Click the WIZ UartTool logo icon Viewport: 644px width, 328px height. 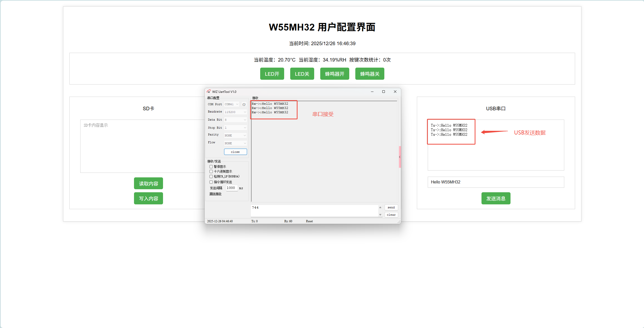(x=209, y=92)
